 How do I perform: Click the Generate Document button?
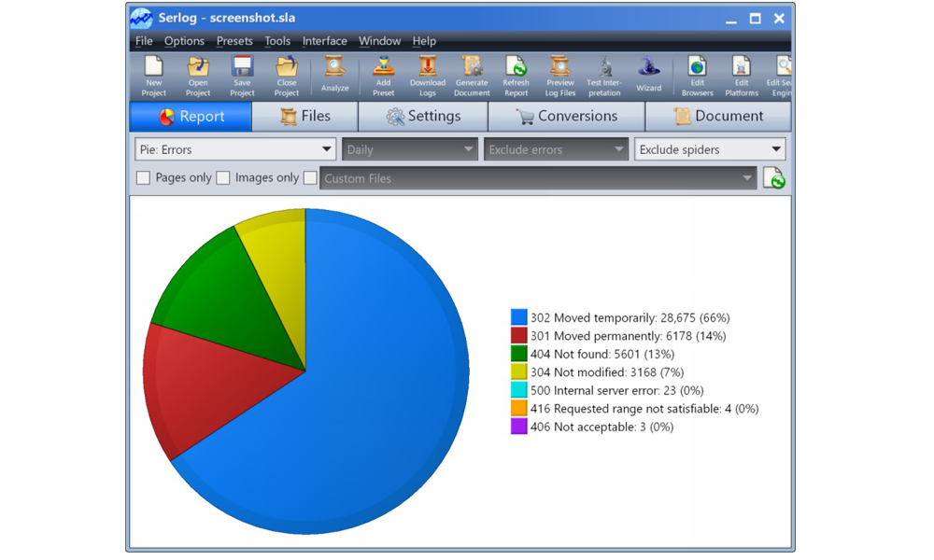pyautogui.click(x=472, y=75)
